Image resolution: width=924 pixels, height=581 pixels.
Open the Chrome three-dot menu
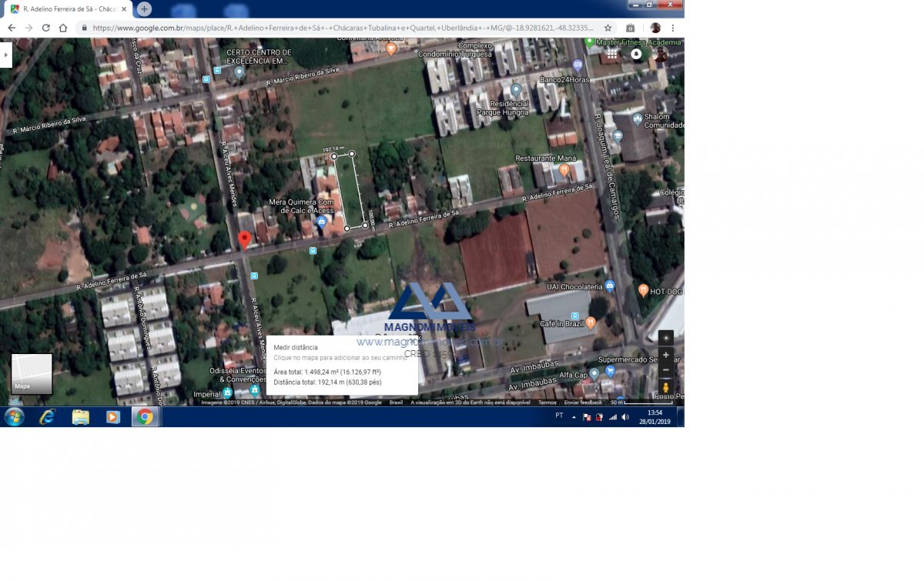coord(673,28)
